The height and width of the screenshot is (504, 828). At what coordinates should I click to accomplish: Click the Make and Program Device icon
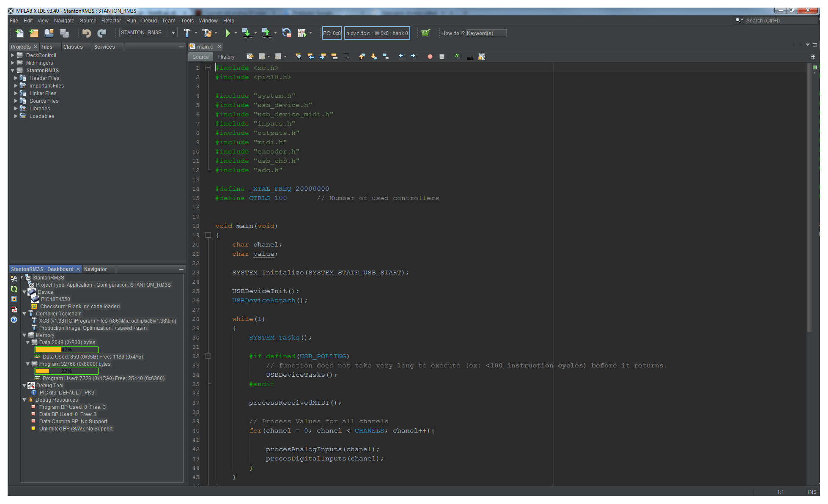[246, 33]
